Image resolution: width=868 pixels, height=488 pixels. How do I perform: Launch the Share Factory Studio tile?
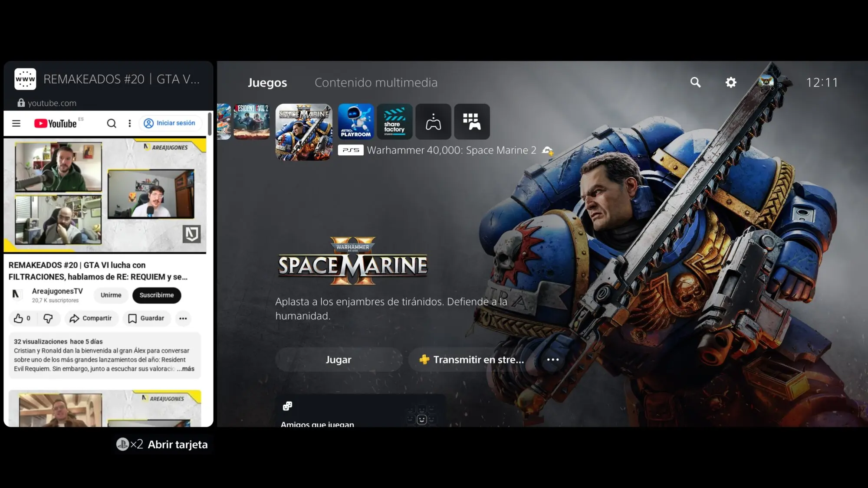pyautogui.click(x=394, y=121)
